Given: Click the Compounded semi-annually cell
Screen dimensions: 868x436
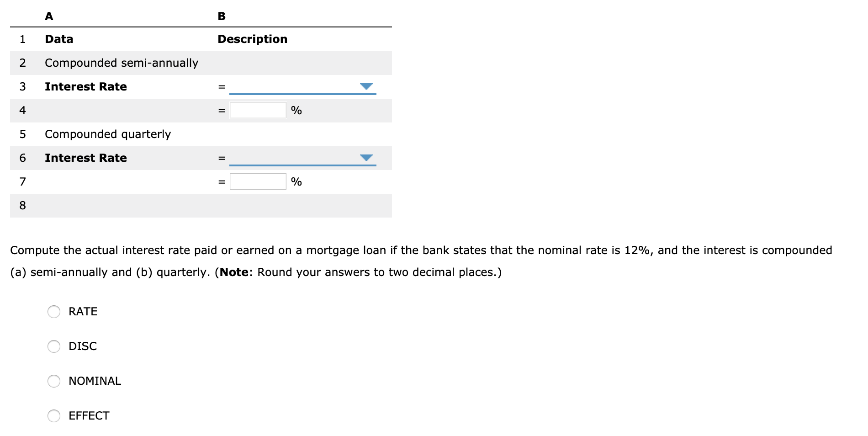Looking at the screenshot, I should point(122,63).
